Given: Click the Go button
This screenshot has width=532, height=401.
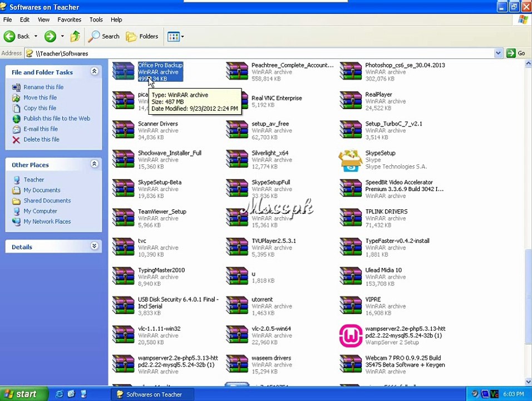Looking at the screenshot, I should coord(516,53).
